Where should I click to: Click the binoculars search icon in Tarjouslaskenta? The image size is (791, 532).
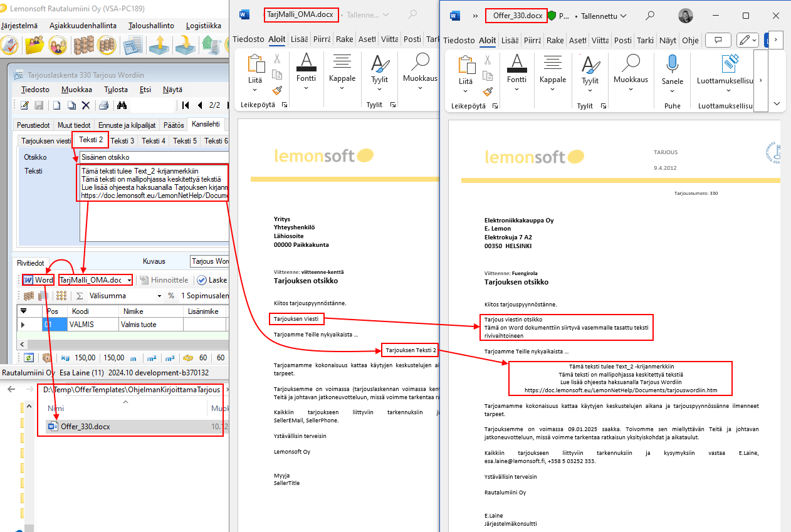pos(122,105)
